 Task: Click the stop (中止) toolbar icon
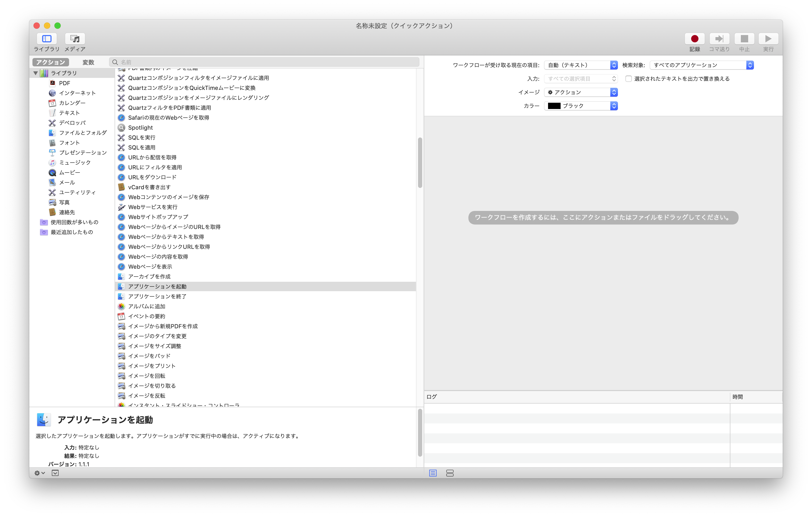(x=744, y=39)
